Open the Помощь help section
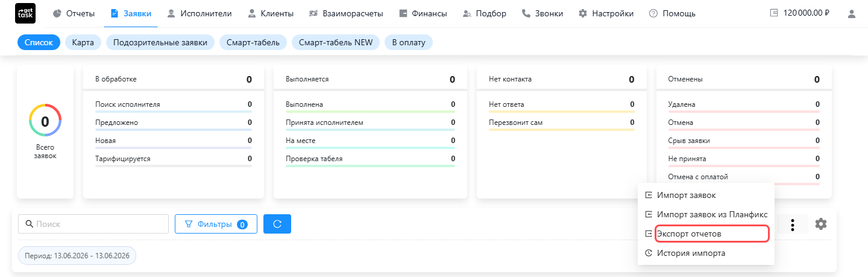This screenshot has height=277, width=868. tap(671, 13)
